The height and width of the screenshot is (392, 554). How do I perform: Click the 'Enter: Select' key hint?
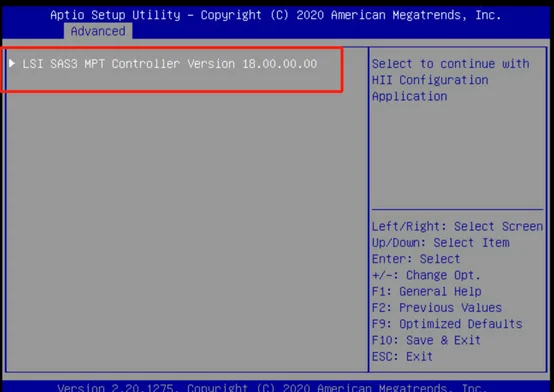[416, 259]
